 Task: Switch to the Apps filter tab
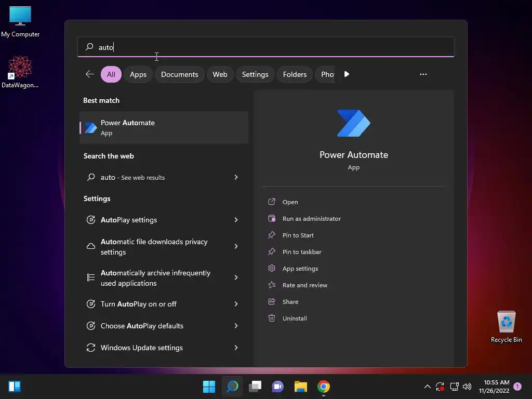point(138,74)
